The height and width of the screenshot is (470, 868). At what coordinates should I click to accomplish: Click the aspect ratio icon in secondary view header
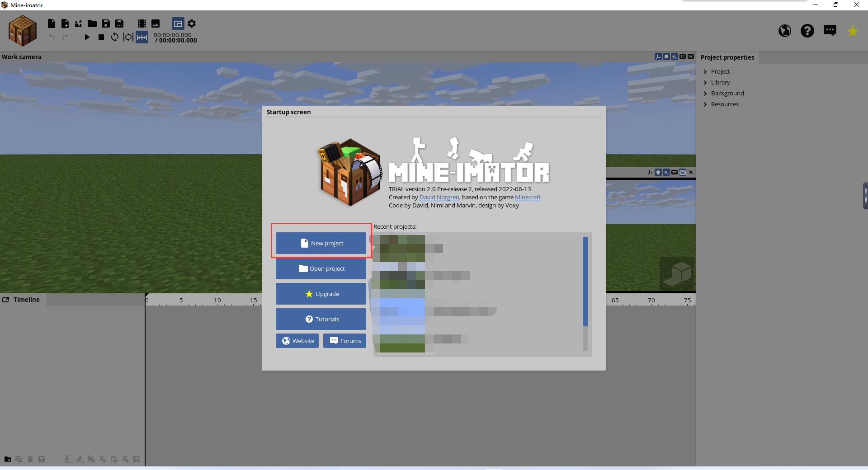(x=683, y=172)
